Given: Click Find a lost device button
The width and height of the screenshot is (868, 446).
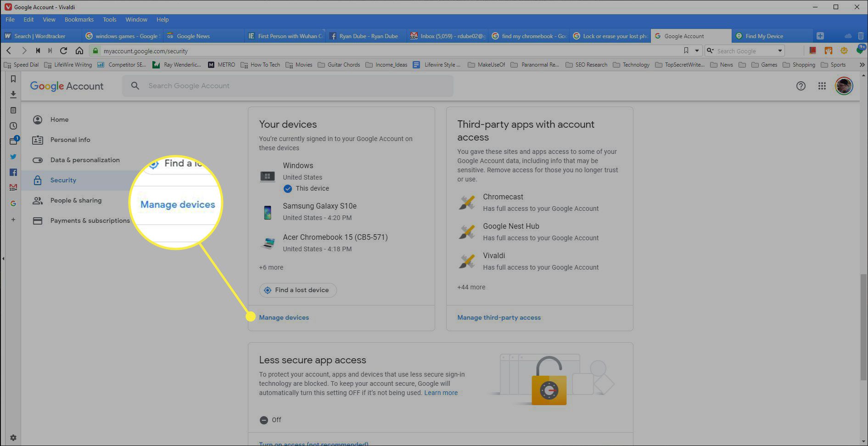Looking at the screenshot, I should (x=298, y=290).
